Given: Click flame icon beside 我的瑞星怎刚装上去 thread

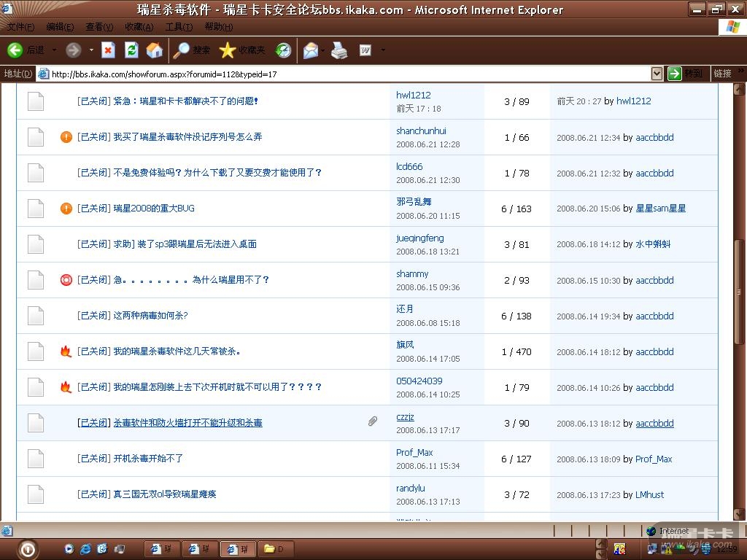Looking at the screenshot, I should (x=66, y=386).
